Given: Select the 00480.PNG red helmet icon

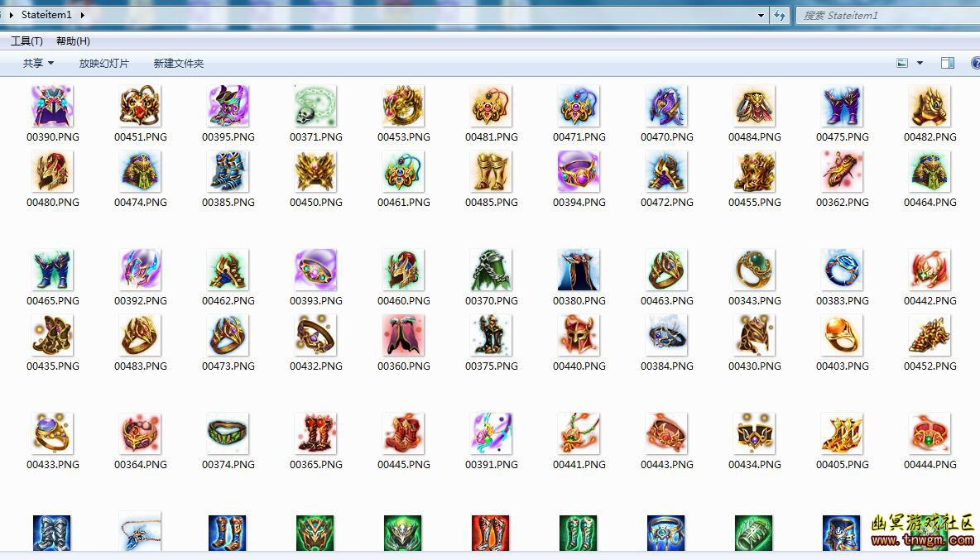Looking at the screenshot, I should click(x=52, y=172).
